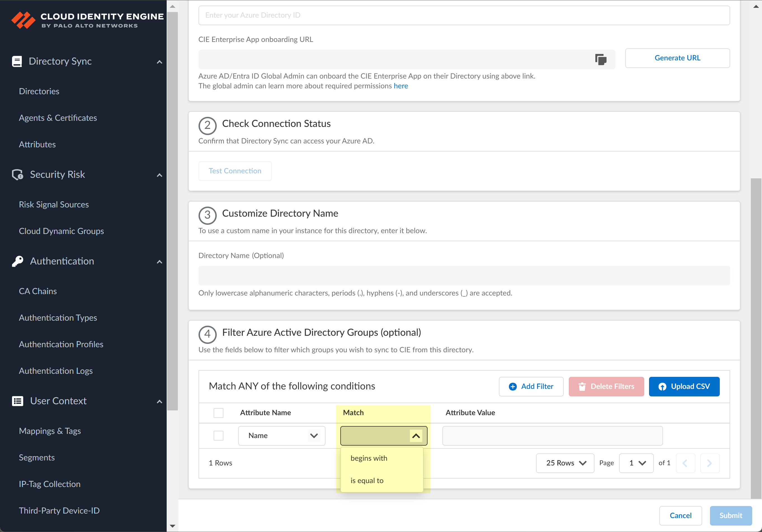Viewport: 762px width, 532px height.
Task: Select 'is equal to' match option
Action: 367,480
